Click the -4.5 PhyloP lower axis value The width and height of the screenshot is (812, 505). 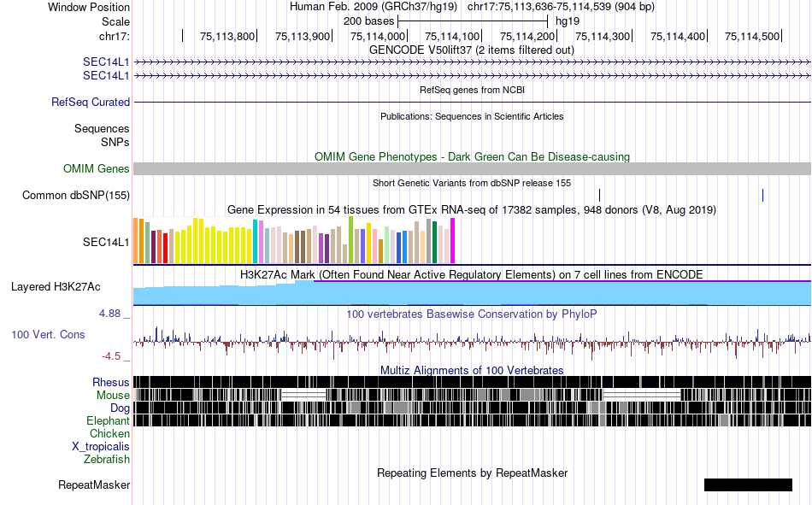point(111,355)
